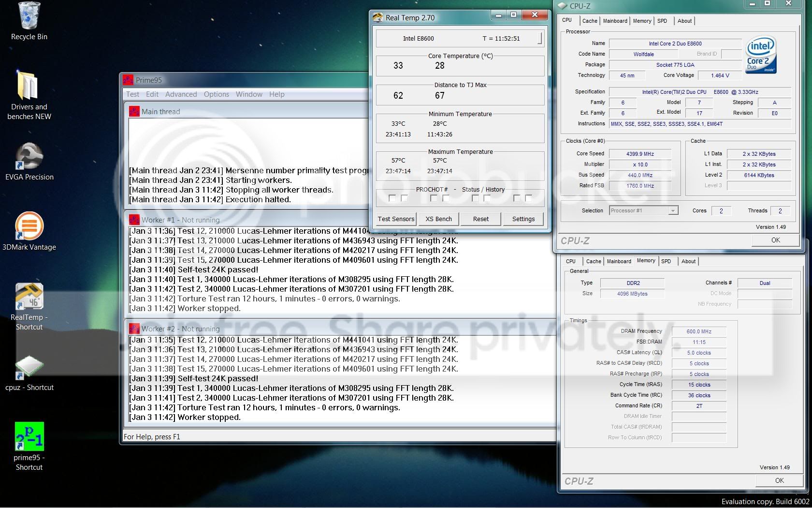Image resolution: width=812 pixels, height=508 pixels.
Task: Click 'Execution halted.' line in Main thread
Action: pos(210,199)
